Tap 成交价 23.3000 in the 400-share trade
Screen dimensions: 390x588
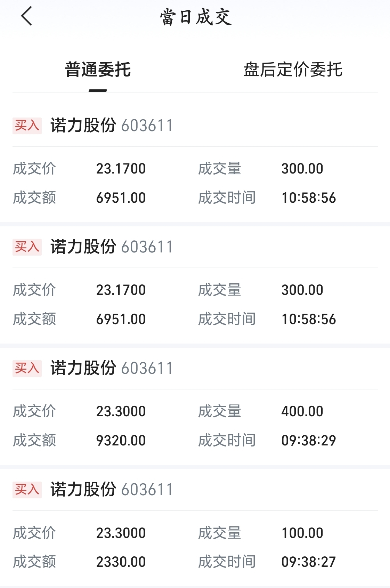[x=121, y=411]
